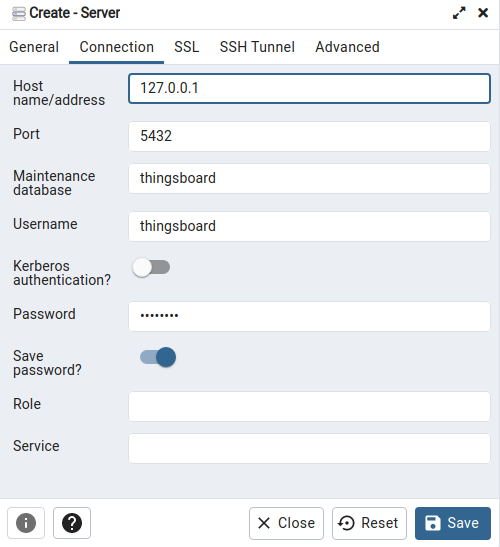Select the Connection tab
500x547 pixels.
[x=117, y=47]
